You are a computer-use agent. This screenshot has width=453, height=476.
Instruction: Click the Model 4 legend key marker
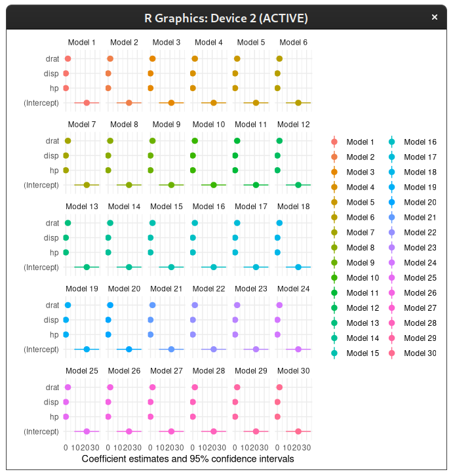(334, 187)
